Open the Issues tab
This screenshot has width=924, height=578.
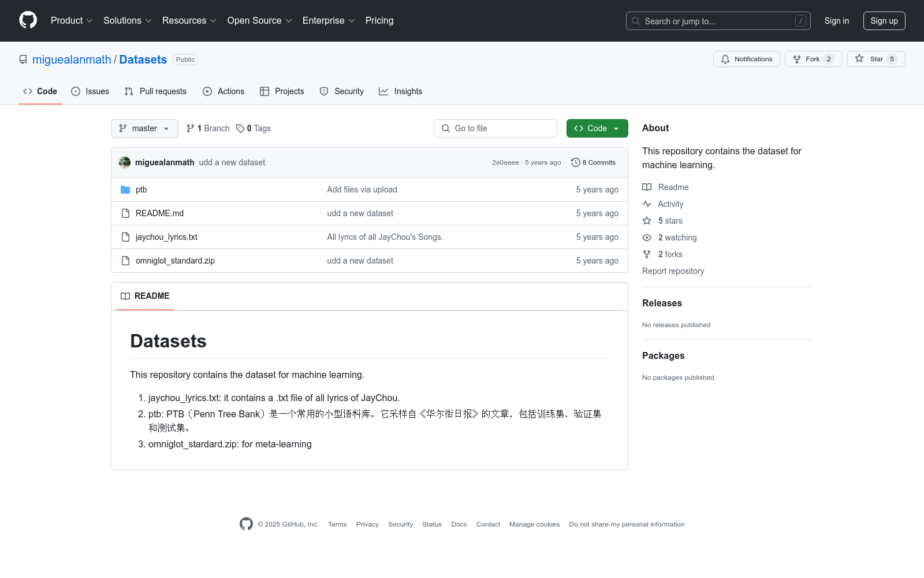click(90, 91)
